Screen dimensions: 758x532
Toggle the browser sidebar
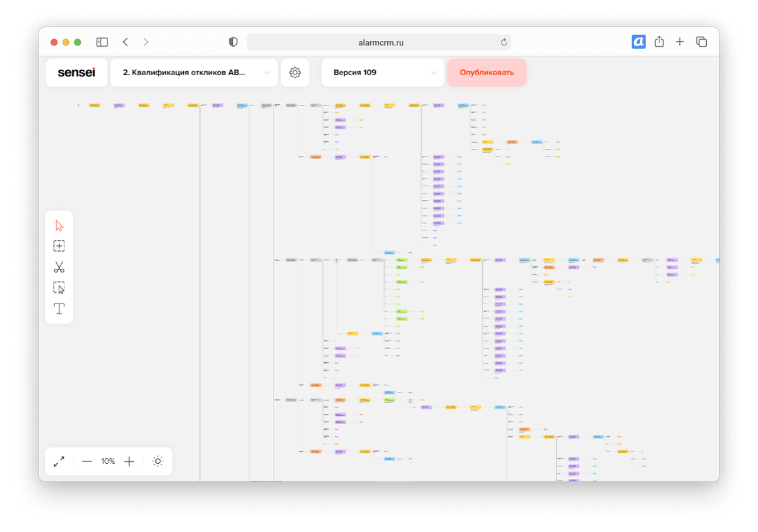[102, 42]
